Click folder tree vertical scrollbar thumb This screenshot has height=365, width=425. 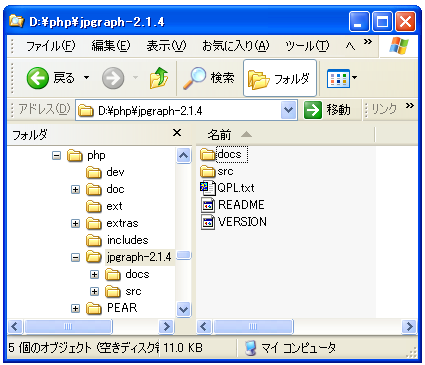click(x=184, y=255)
